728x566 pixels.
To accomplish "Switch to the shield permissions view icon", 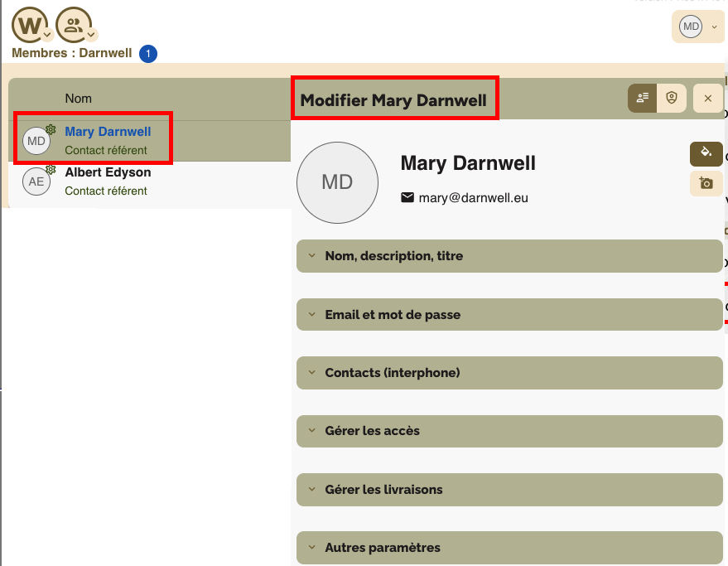I will point(672,98).
